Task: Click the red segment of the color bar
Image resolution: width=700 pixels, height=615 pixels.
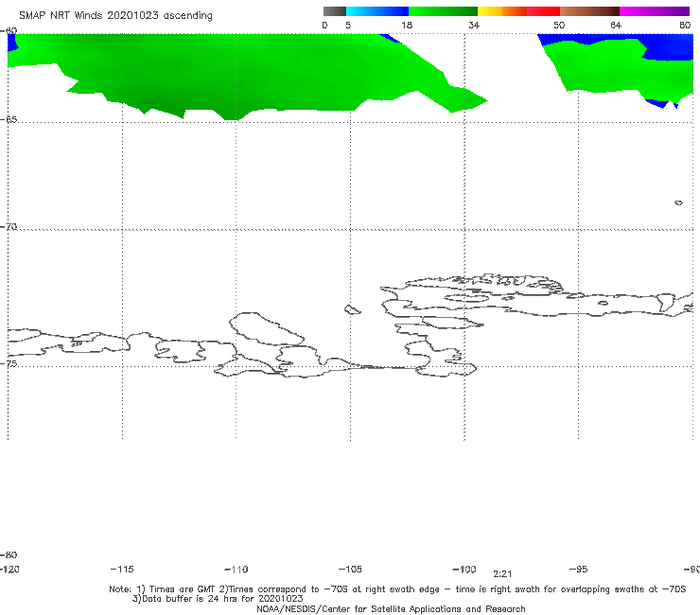Action: coord(543,11)
